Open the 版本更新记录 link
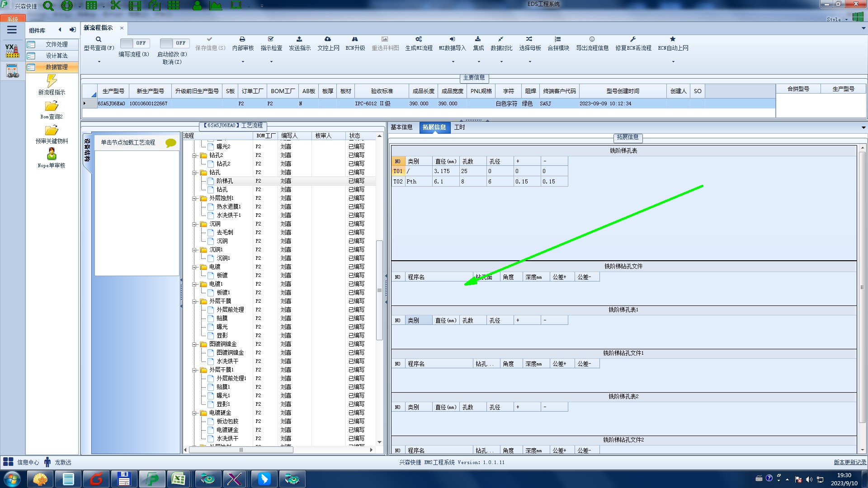 pos(849,462)
